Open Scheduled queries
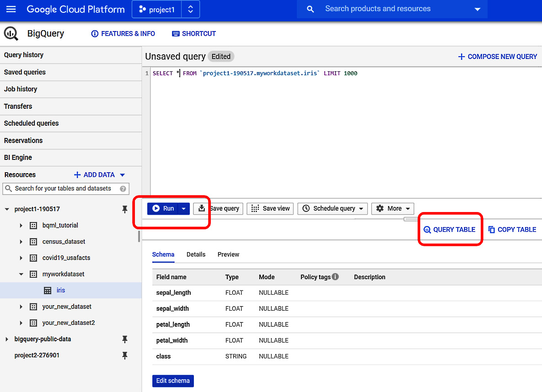Image resolution: width=542 pixels, height=392 pixels. [x=71, y=123]
